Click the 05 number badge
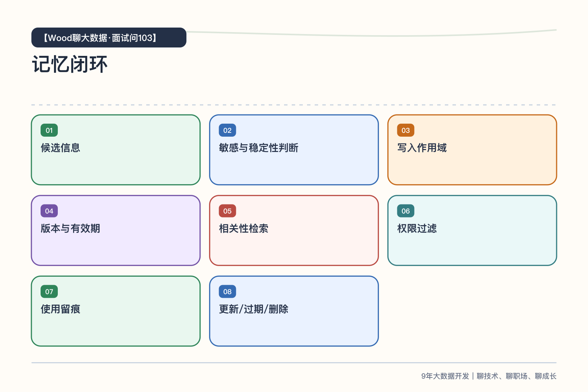The image size is (588, 392). tap(227, 211)
